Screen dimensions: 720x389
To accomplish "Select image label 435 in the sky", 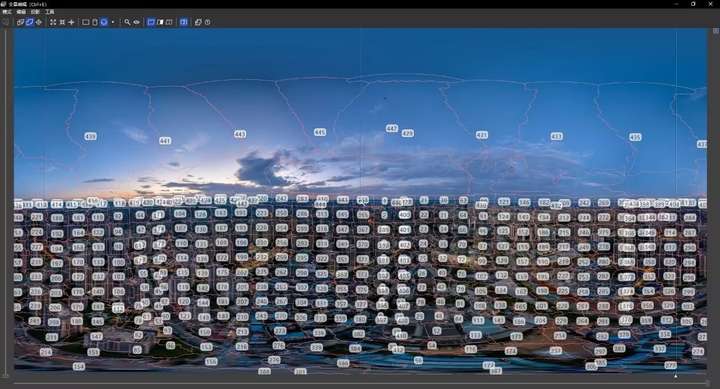I will (635, 137).
